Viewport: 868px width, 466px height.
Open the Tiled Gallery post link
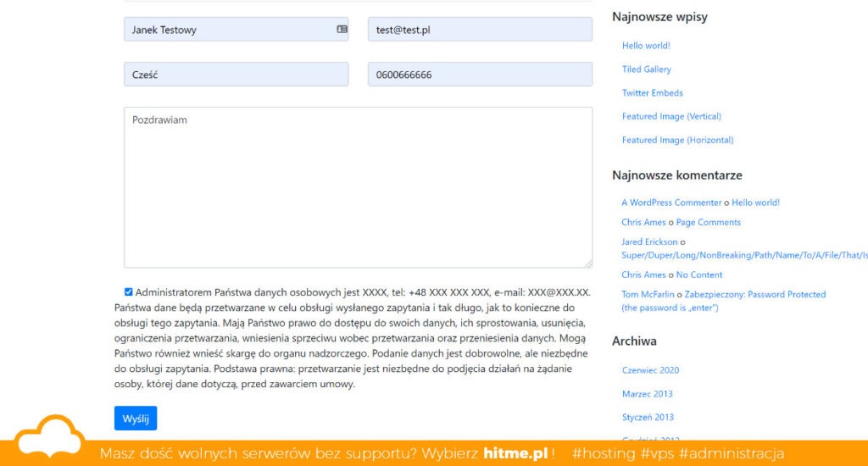646,69
